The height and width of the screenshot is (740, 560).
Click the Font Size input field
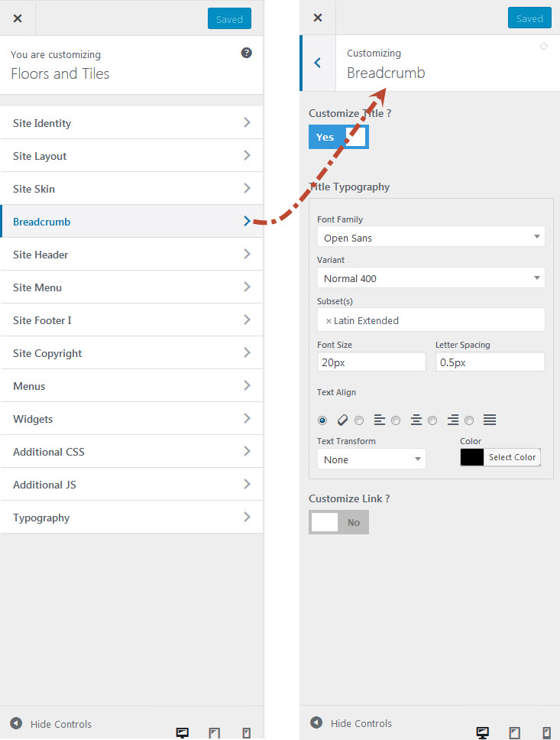[x=371, y=362]
